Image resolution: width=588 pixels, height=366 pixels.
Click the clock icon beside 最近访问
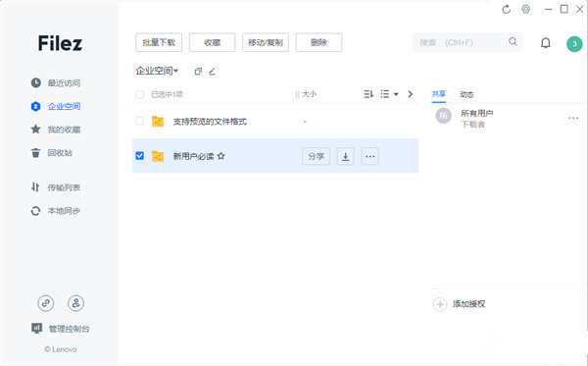pos(35,82)
